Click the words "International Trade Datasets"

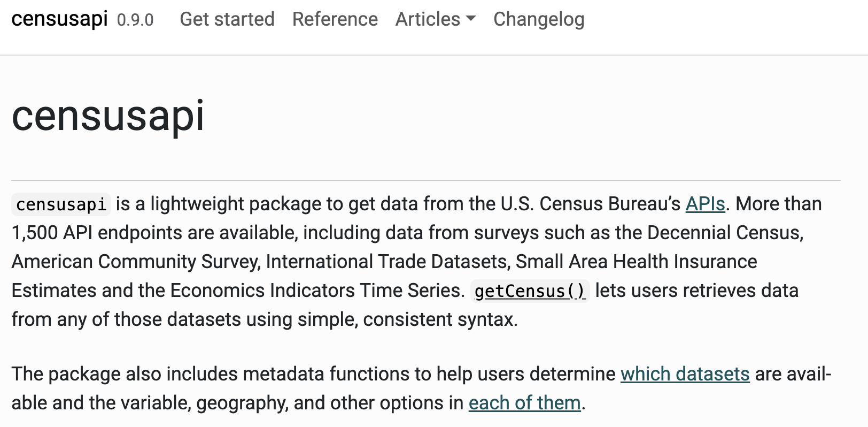click(x=387, y=262)
